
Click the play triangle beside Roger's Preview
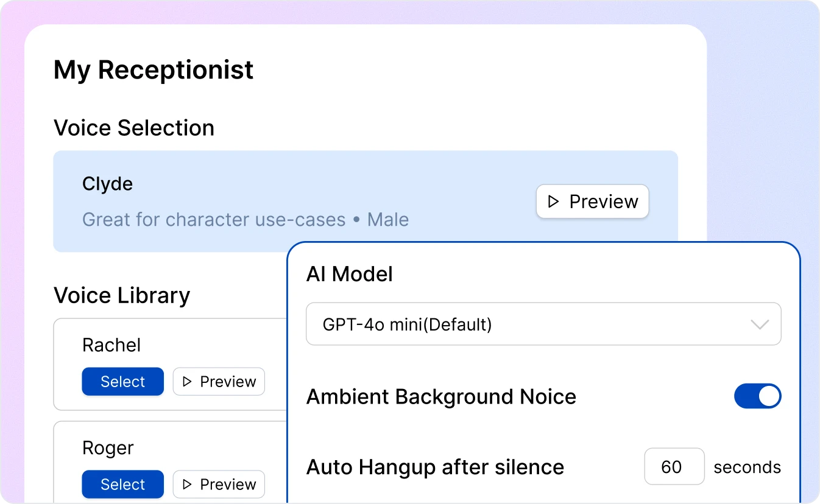pyautogui.click(x=188, y=485)
